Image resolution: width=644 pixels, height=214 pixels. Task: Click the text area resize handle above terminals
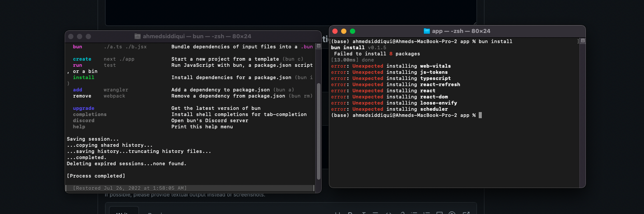coord(474,23)
